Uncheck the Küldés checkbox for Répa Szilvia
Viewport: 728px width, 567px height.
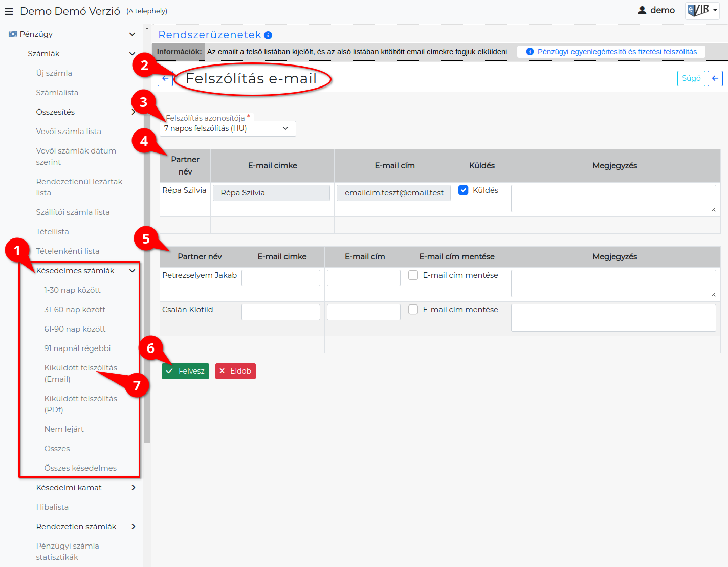tap(464, 190)
